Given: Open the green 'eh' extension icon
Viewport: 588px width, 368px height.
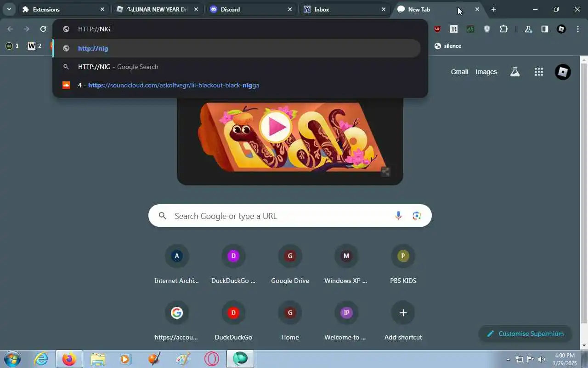Looking at the screenshot, I should (470, 29).
